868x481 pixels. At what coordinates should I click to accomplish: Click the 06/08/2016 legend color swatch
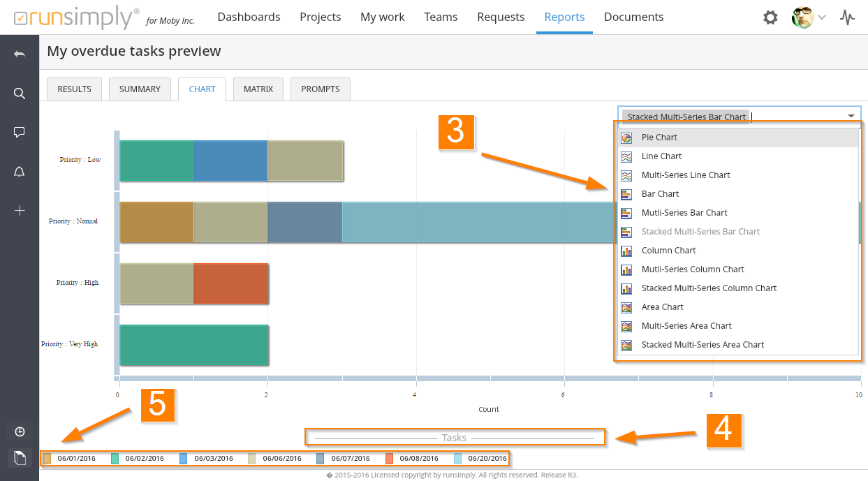click(390, 459)
